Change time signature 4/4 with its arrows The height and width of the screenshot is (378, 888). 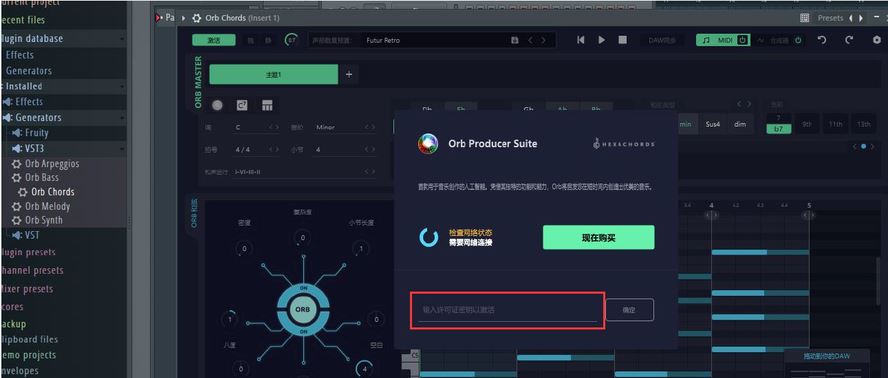click(x=274, y=150)
